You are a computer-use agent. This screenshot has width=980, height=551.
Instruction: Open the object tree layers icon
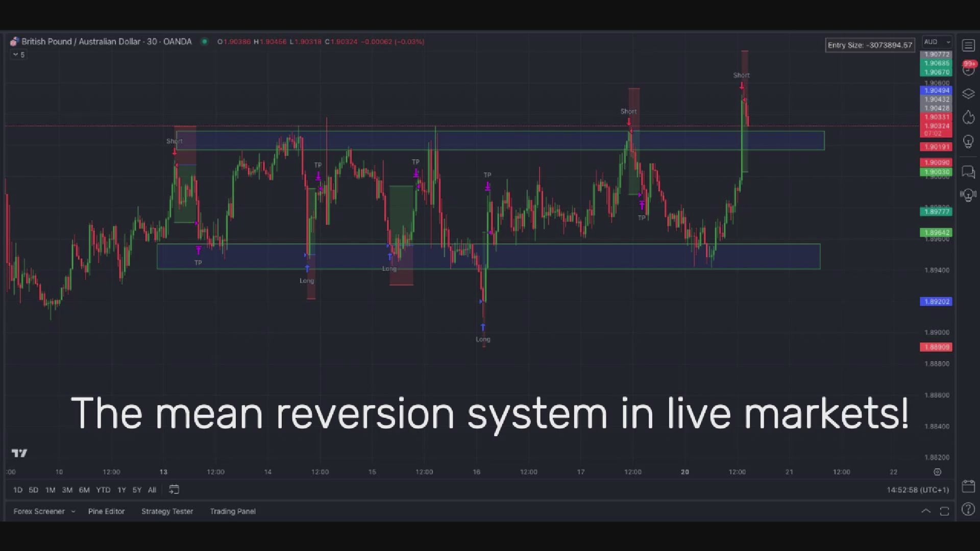(x=968, y=94)
